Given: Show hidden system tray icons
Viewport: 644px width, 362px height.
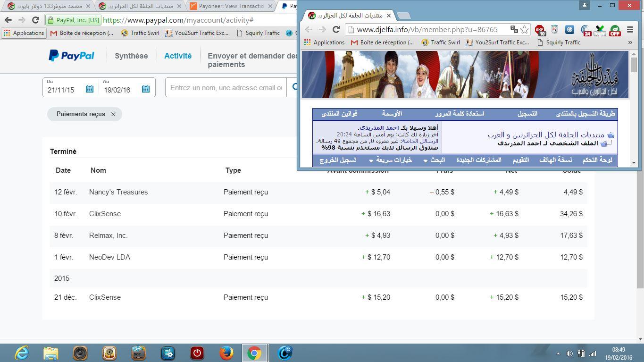Looking at the screenshot, I should [x=558, y=354].
